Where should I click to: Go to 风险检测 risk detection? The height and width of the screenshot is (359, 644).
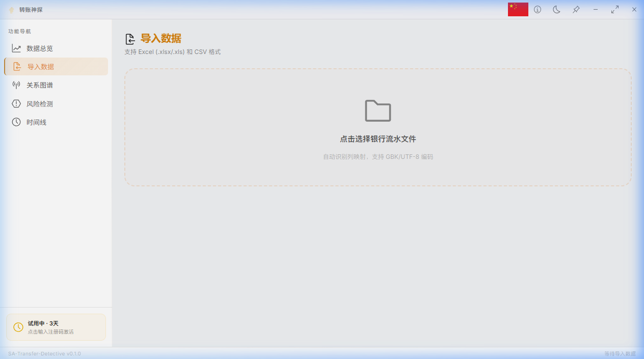[56, 104]
